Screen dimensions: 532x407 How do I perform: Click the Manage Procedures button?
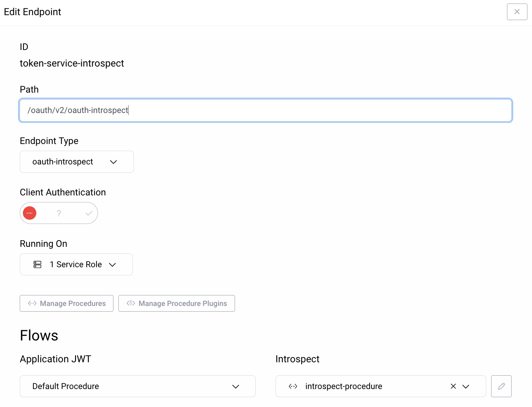67,303
